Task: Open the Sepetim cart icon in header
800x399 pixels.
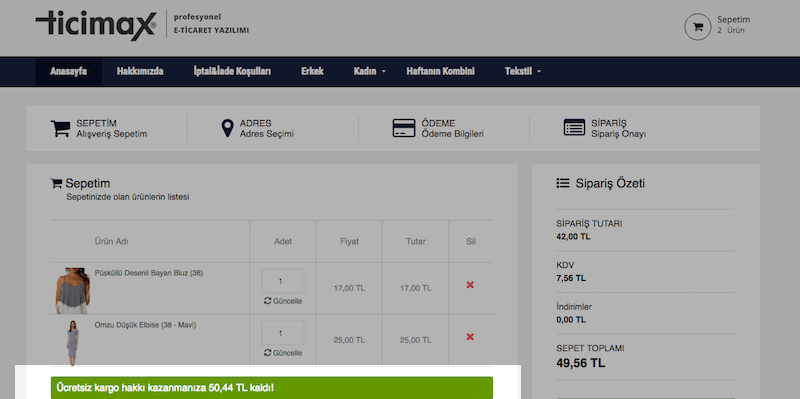Action: (697, 27)
